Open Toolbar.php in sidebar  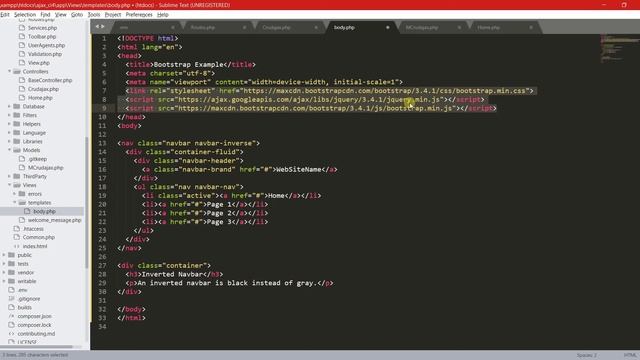pyautogui.click(x=42, y=36)
